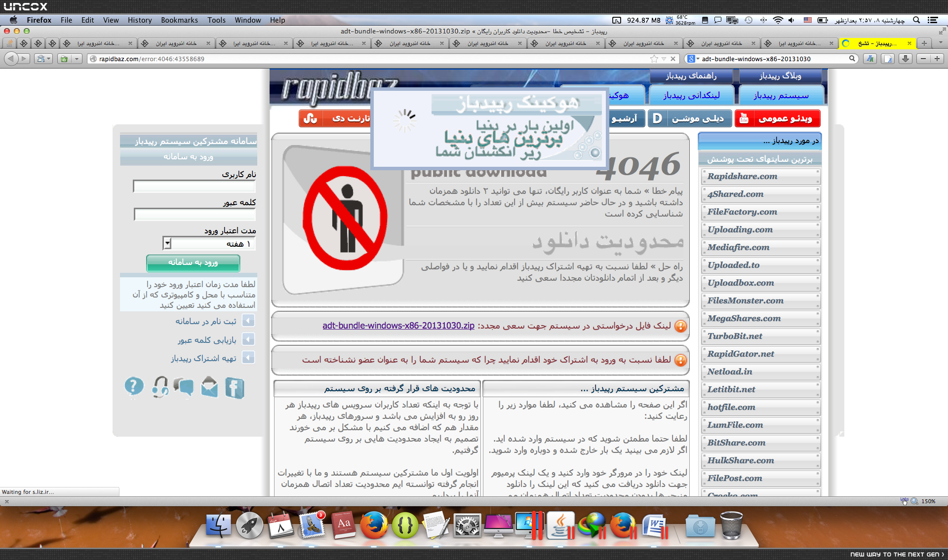
Task: Open the Tools menu
Action: (x=216, y=20)
